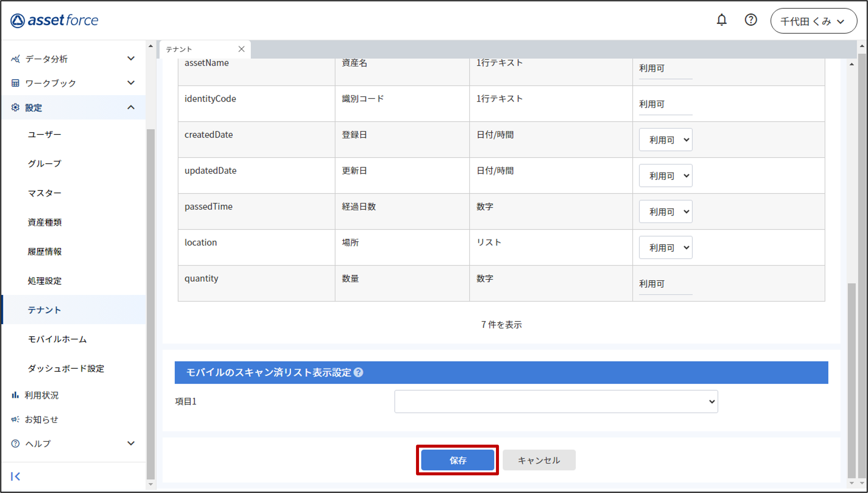Image resolution: width=868 pixels, height=493 pixels.
Task: Click the help icon beside モバイルのスキャン済リスト表示設定
Action: pyautogui.click(x=358, y=372)
